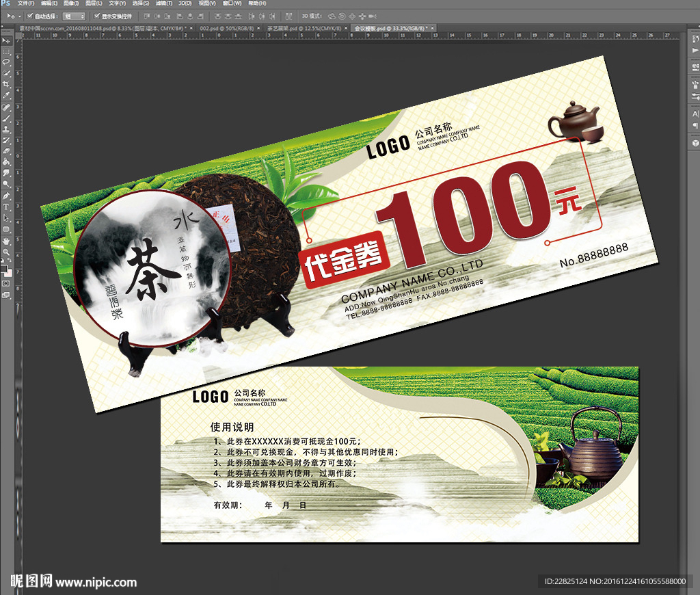This screenshot has height=595, width=700.
Task: Select the Zoom tool
Action: [6, 252]
